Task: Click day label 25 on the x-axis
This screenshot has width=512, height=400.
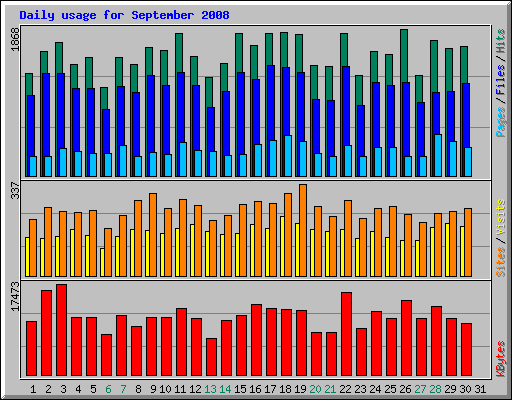Action: click(x=390, y=389)
